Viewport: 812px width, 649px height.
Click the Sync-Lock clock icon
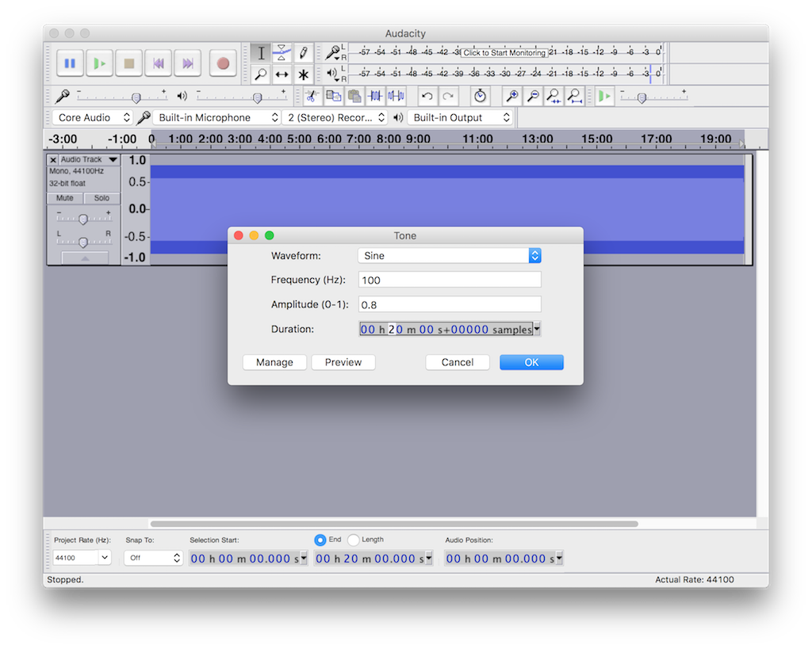click(x=480, y=96)
